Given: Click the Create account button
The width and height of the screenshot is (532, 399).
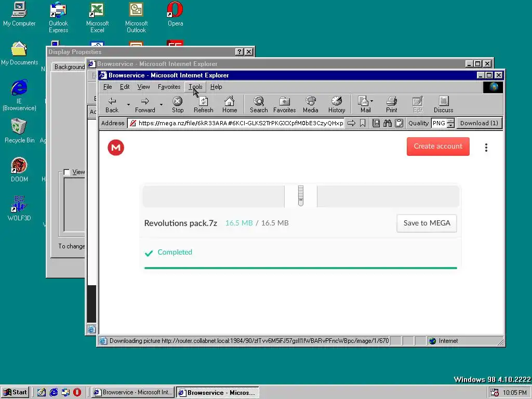Looking at the screenshot, I should 438,146.
